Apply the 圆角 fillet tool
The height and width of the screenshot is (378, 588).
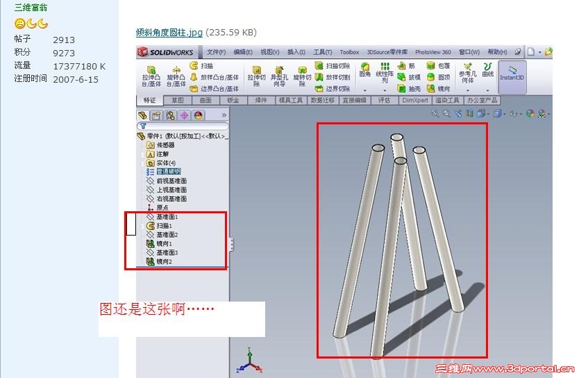click(x=365, y=70)
